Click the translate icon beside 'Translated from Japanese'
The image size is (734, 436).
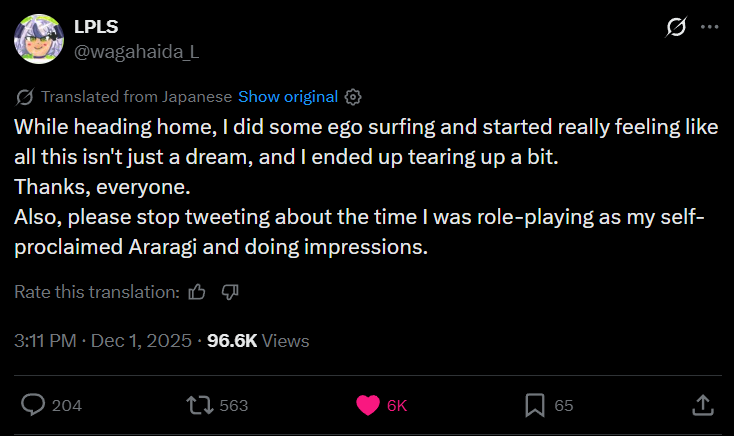[26, 97]
